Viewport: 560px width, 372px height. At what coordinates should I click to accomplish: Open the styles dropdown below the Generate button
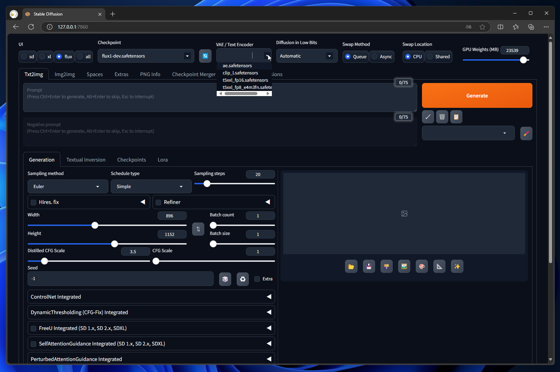click(x=468, y=133)
